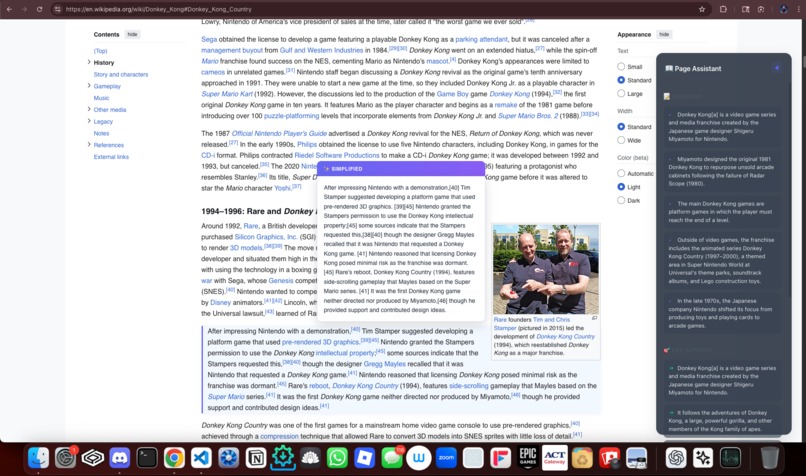Collapse the Page Assistant panel arrow
The height and width of the screenshot is (476, 806).
tap(777, 68)
